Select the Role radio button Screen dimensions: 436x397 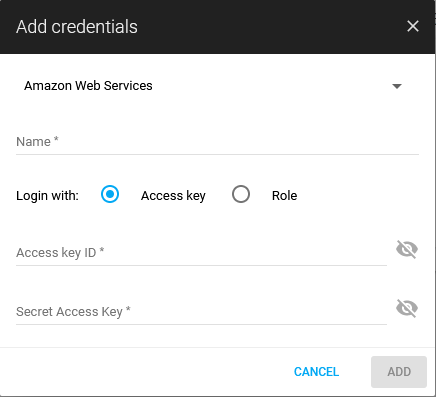click(x=241, y=194)
